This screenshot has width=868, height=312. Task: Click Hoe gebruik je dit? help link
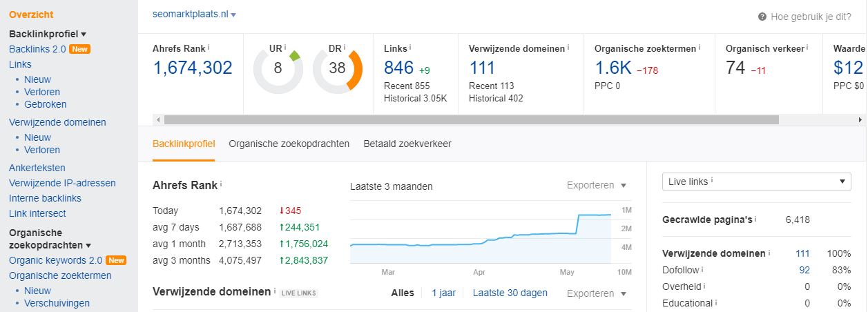811,17
